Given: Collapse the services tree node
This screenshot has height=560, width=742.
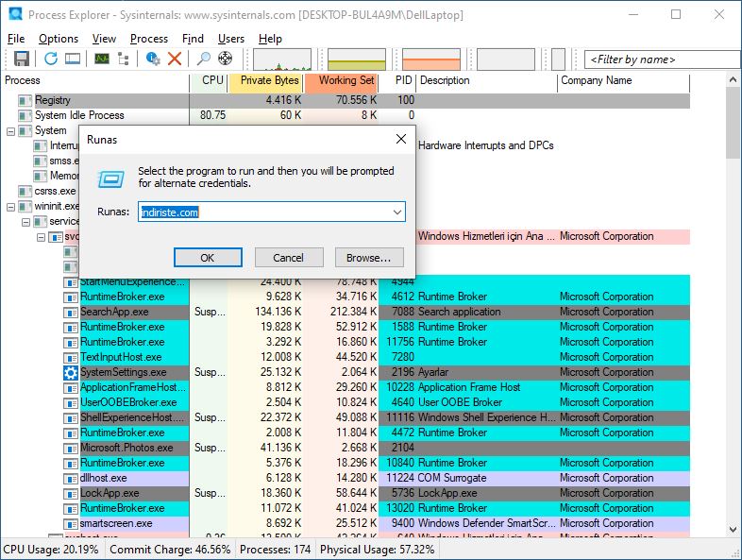Looking at the screenshot, I should coord(26,222).
